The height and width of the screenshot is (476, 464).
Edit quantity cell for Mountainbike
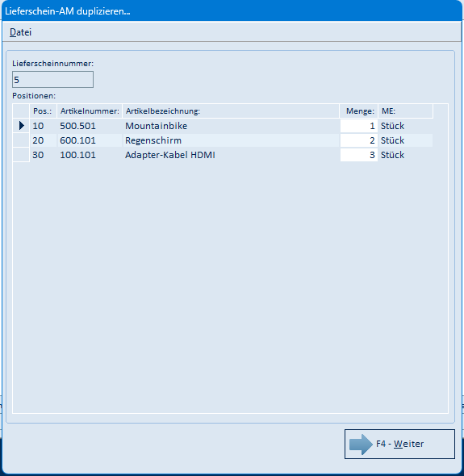pyautogui.click(x=358, y=126)
